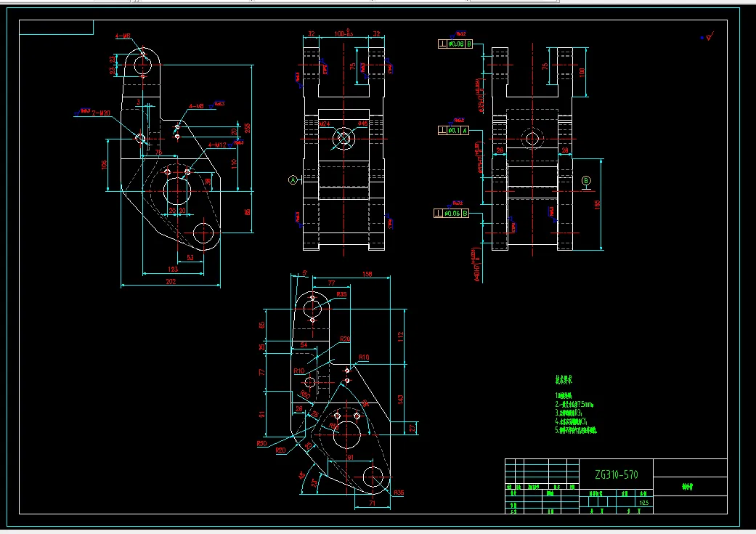Select the 76 dimension text
This screenshot has height=534, width=756.
click(x=158, y=152)
